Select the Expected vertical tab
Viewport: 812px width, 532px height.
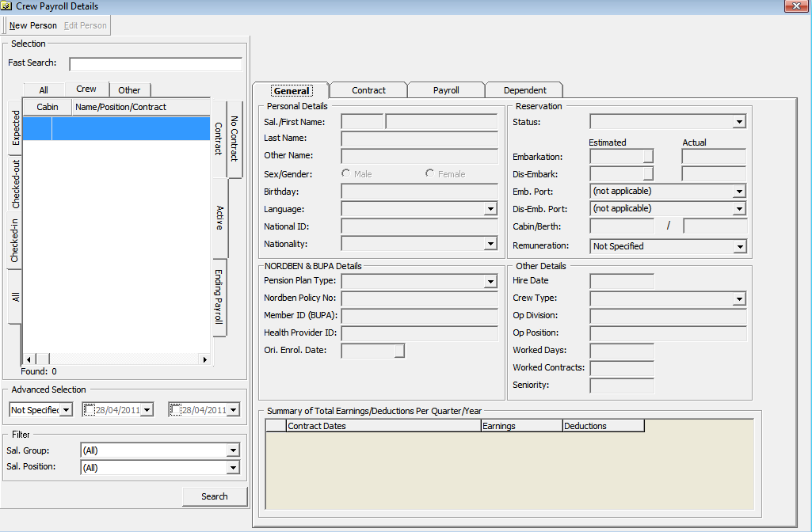16,127
